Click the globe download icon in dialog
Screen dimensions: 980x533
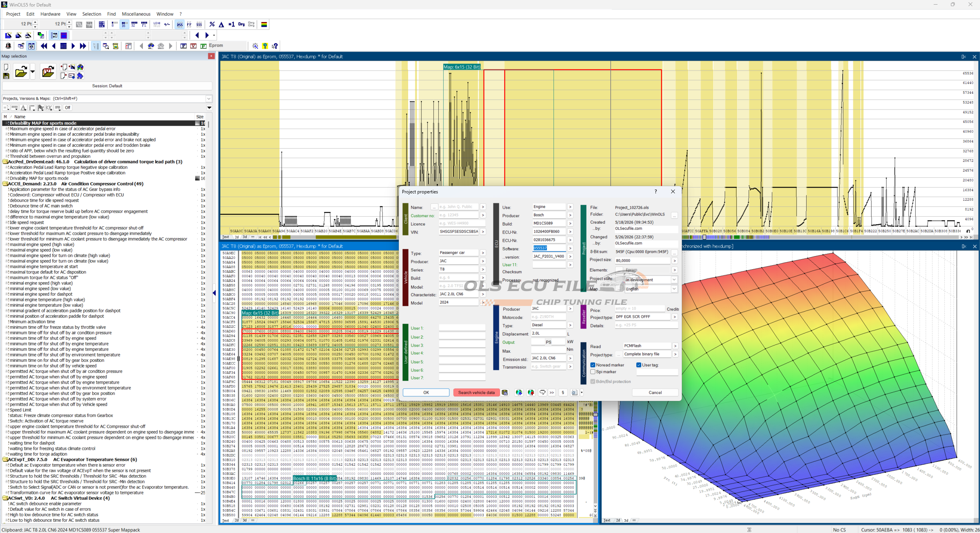(519, 392)
